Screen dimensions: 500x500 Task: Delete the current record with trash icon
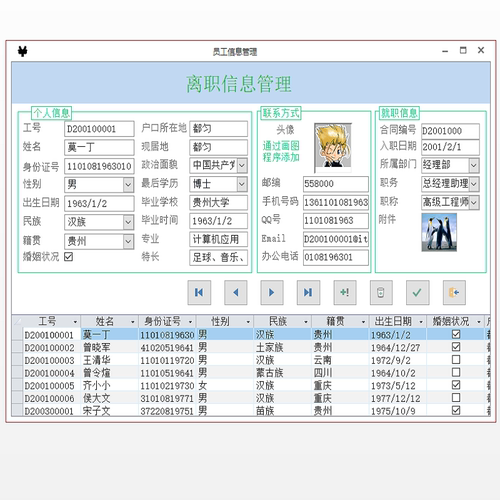click(381, 292)
